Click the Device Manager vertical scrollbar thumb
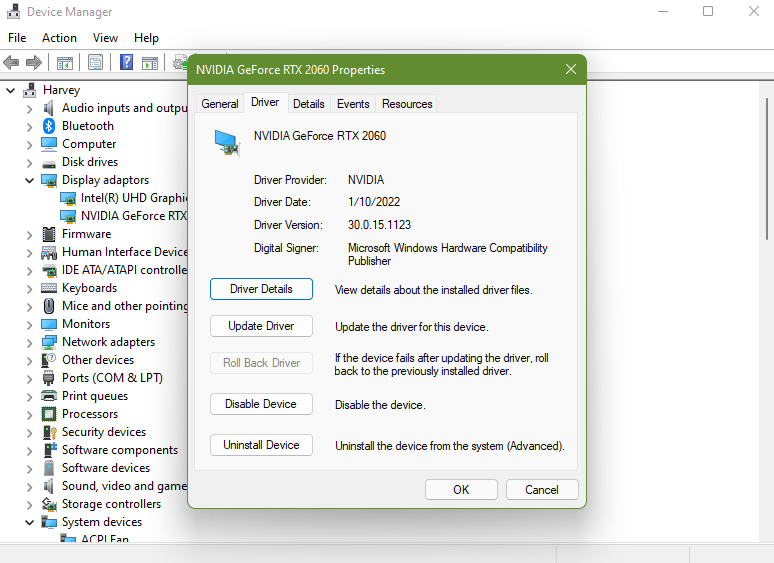774x563 pixels. 767,169
